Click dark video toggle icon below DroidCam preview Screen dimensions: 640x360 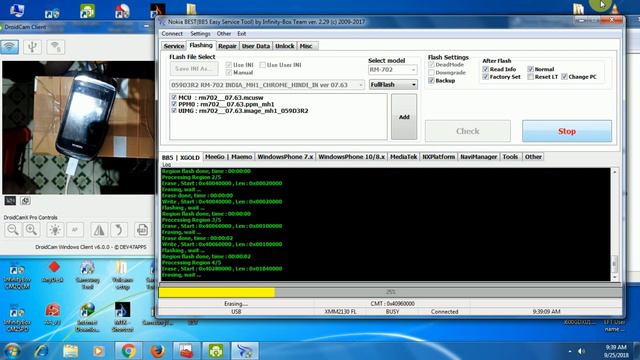coord(10,200)
